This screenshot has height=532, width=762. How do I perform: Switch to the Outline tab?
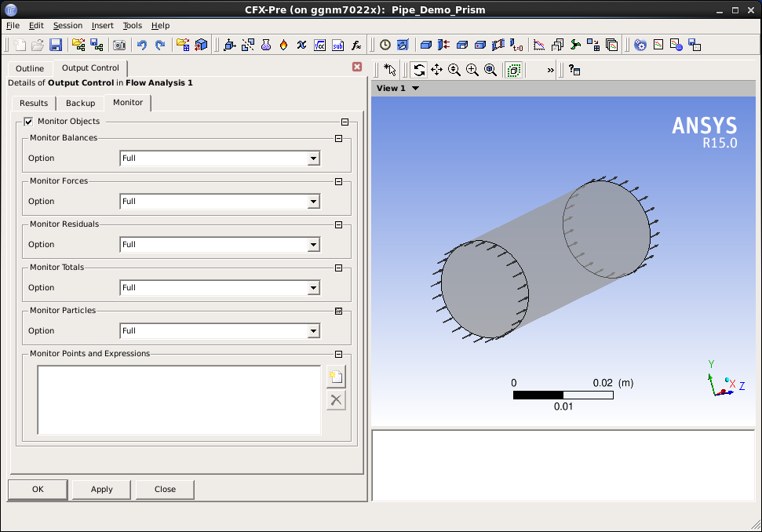[30, 68]
